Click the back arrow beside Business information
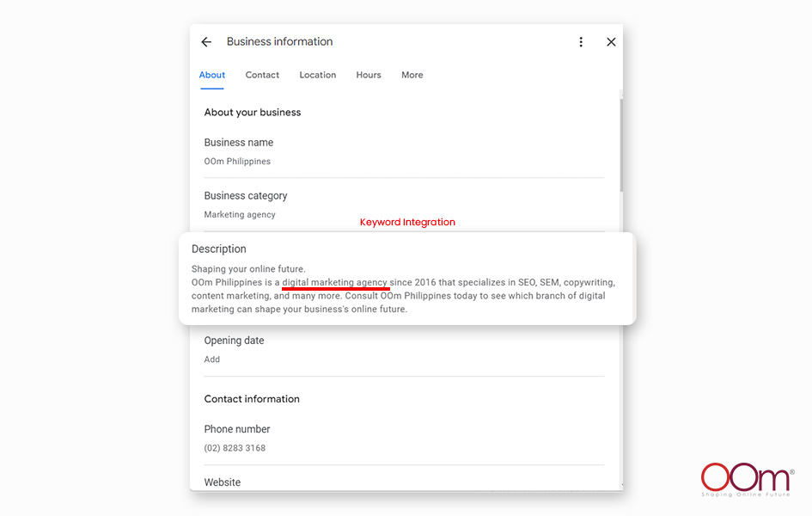 coord(206,42)
